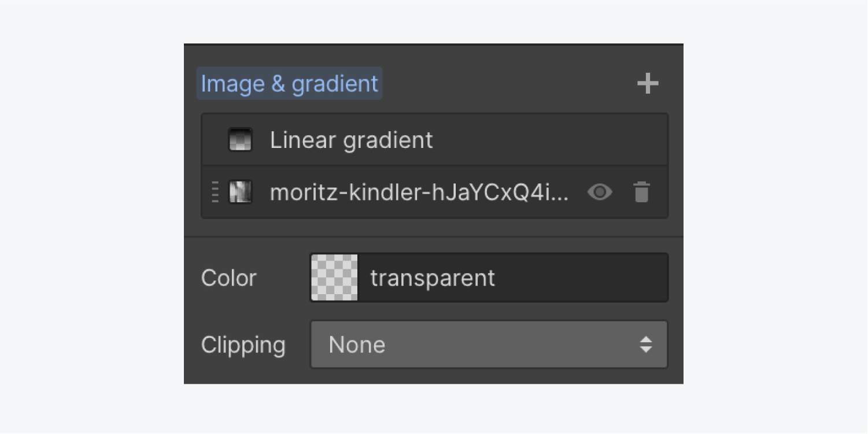Open the Linear gradient thumbnail preview
Screen dimensions: 868x434
click(240, 140)
